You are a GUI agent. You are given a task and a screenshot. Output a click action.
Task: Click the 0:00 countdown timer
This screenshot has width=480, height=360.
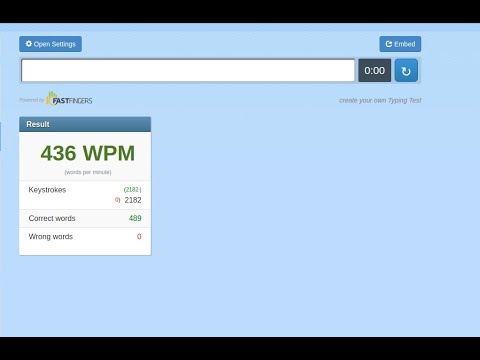tap(375, 71)
